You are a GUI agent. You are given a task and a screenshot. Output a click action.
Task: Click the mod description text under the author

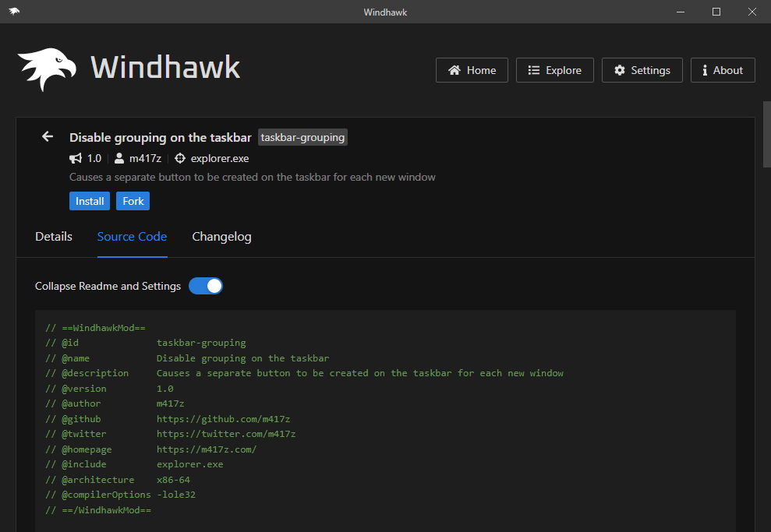[253, 177]
